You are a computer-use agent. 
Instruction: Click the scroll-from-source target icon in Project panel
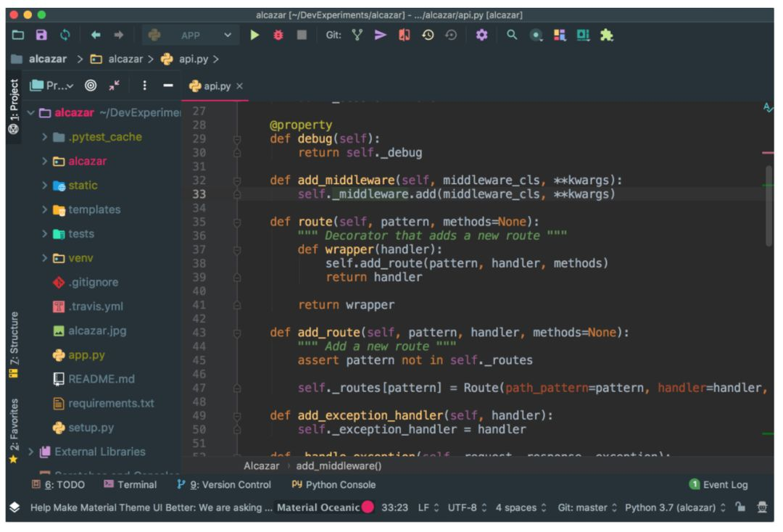[92, 86]
